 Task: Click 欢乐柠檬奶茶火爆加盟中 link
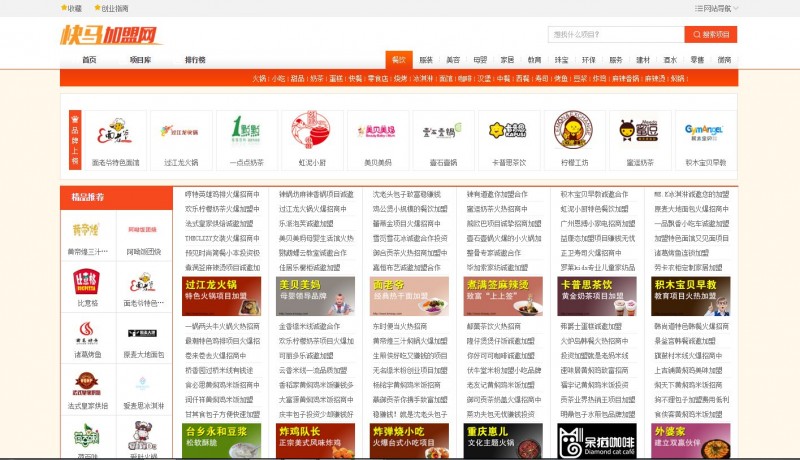222,209
